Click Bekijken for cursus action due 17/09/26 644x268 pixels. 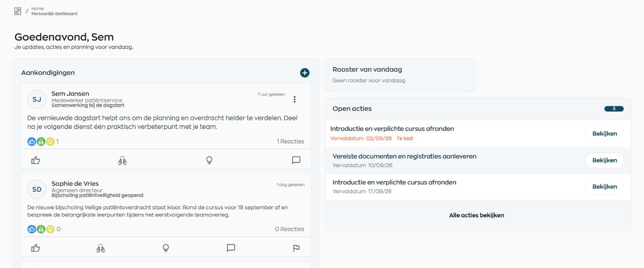tap(604, 187)
